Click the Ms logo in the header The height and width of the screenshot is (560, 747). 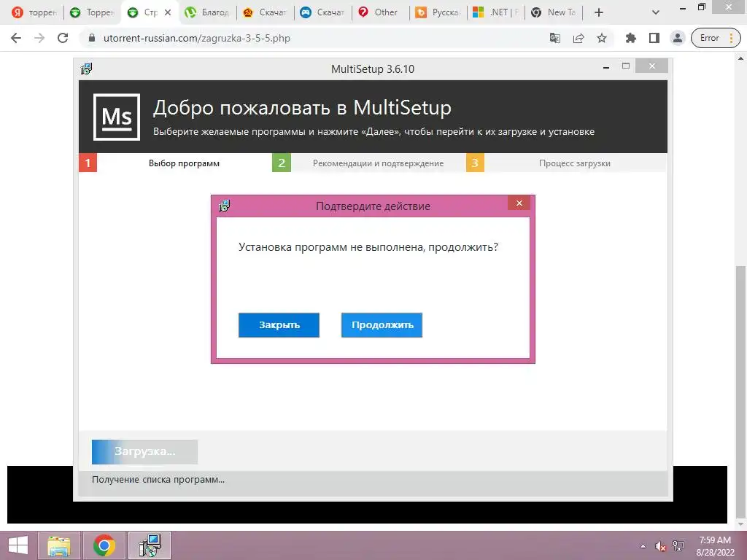pos(117,117)
